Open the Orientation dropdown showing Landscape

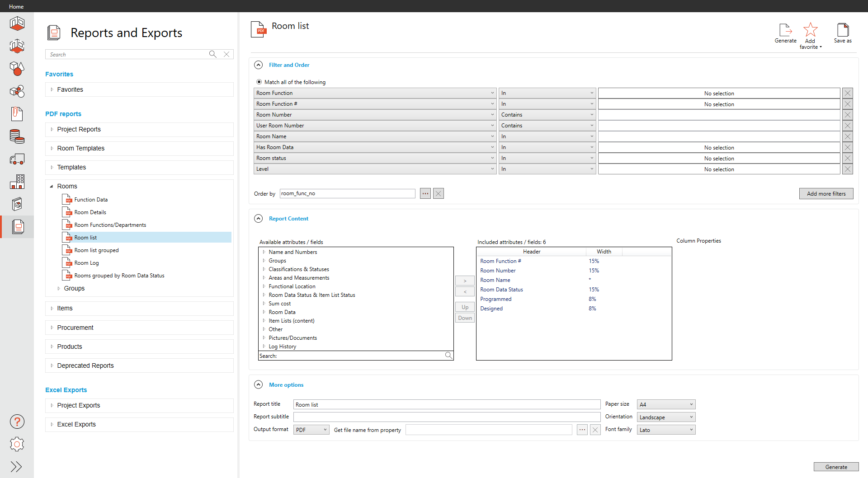click(666, 417)
